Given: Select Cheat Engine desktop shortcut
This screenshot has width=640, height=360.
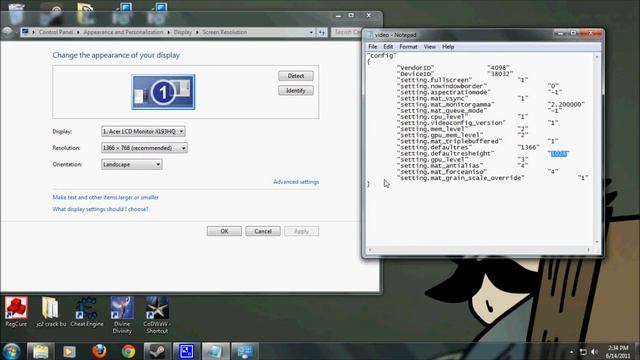Looking at the screenshot, I should [87, 312].
